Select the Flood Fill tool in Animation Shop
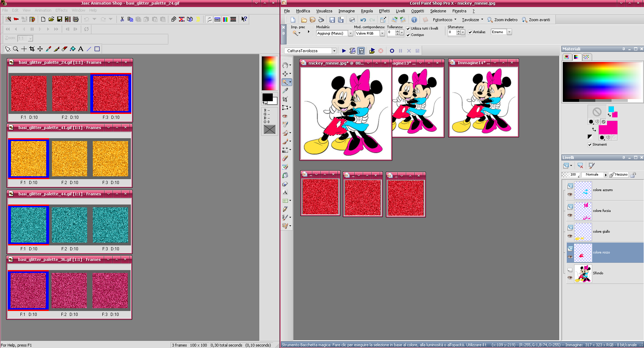The width and height of the screenshot is (644, 348). click(x=73, y=49)
